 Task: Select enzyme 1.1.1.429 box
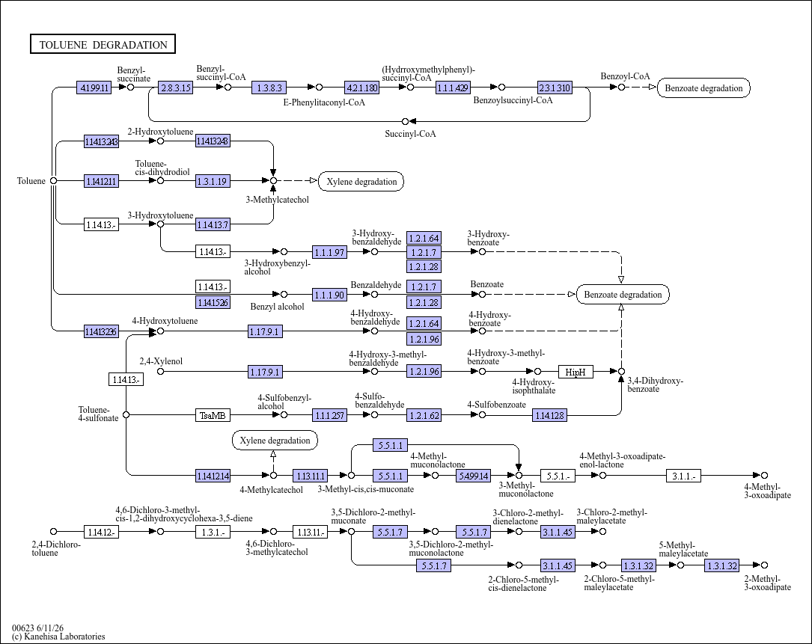click(x=453, y=88)
